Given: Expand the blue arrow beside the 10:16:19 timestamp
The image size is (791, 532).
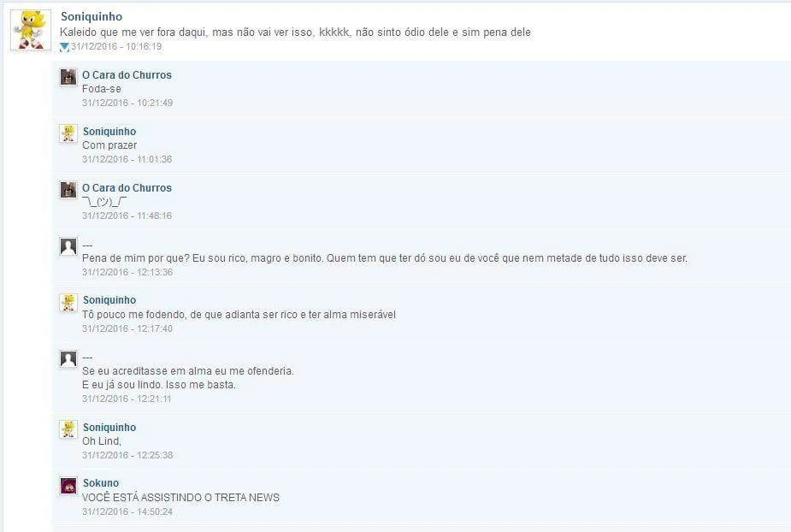Looking at the screenshot, I should 64,47.
